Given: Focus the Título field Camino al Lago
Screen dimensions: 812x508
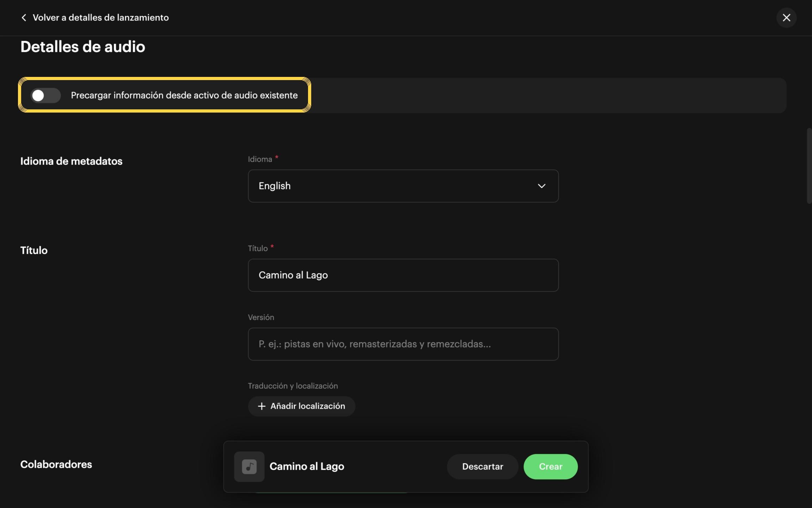Looking at the screenshot, I should pos(403,275).
